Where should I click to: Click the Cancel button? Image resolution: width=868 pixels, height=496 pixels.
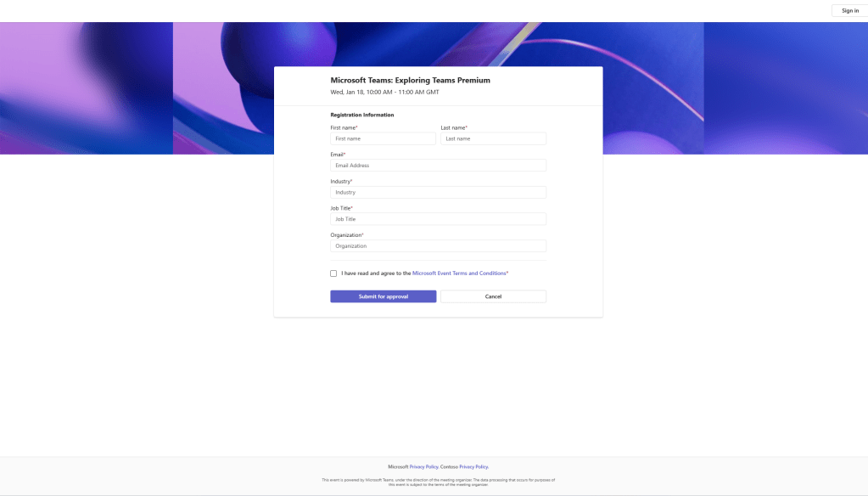[493, 296]
